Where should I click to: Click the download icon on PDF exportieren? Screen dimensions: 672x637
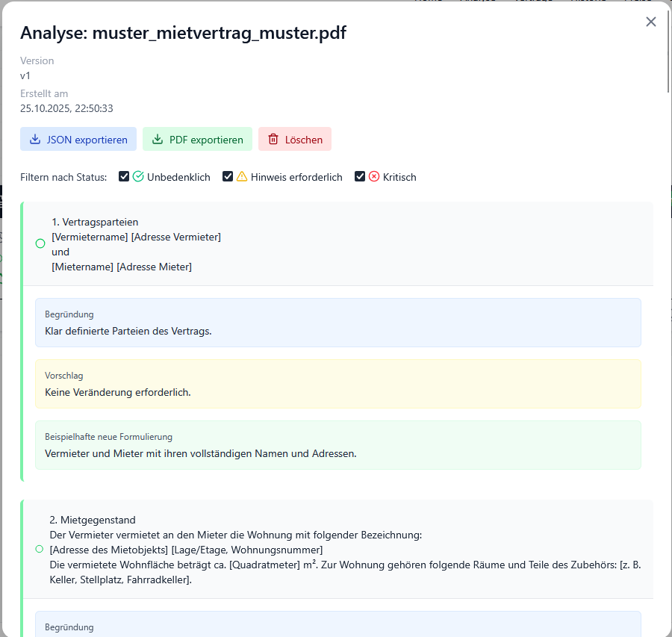click(158, 140)
